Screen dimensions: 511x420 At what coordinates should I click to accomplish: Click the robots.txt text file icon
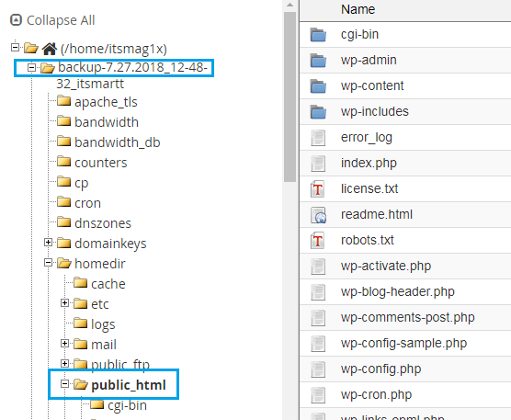click(318, 241)
